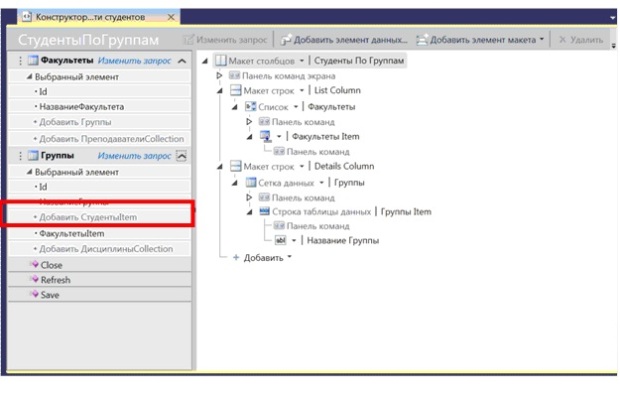Viewport: 620px width, 395px height.
Task: Click the Сетка данных Группы grid icon
Action: click(251, 182)
